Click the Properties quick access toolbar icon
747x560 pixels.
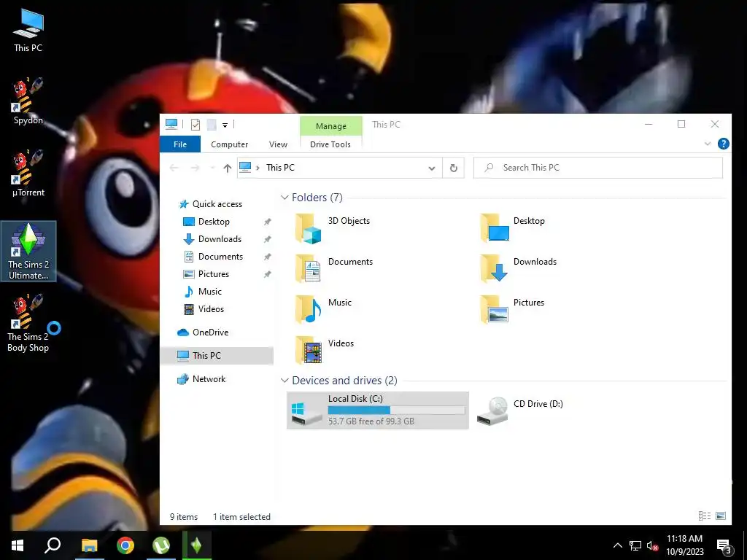point(196,125)
